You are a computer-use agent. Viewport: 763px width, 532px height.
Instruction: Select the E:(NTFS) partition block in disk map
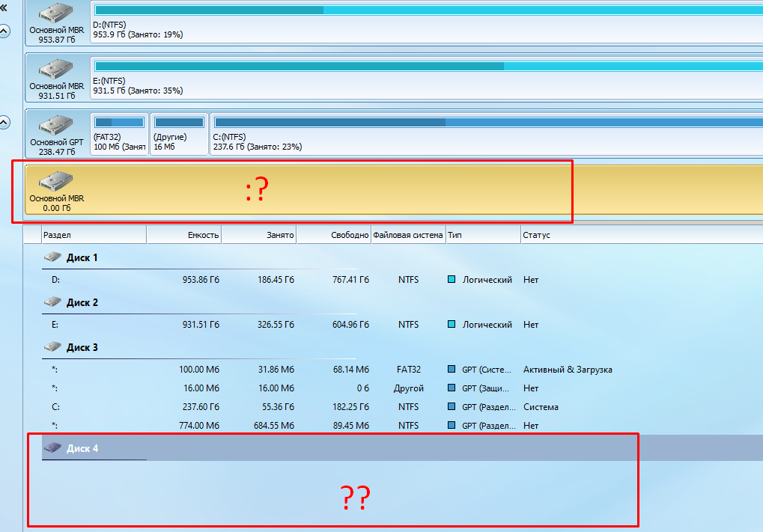pos(427,79)
